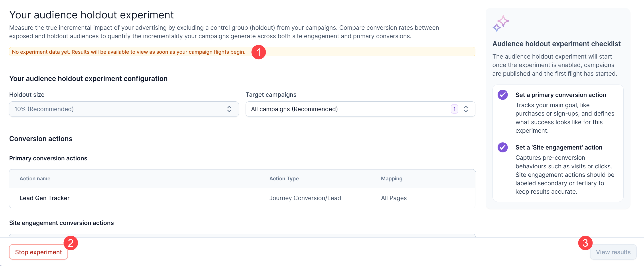This screenshot has height=266, width=644.
Task: Click the All Pages mapping cell
Action: tap(394, 198)
